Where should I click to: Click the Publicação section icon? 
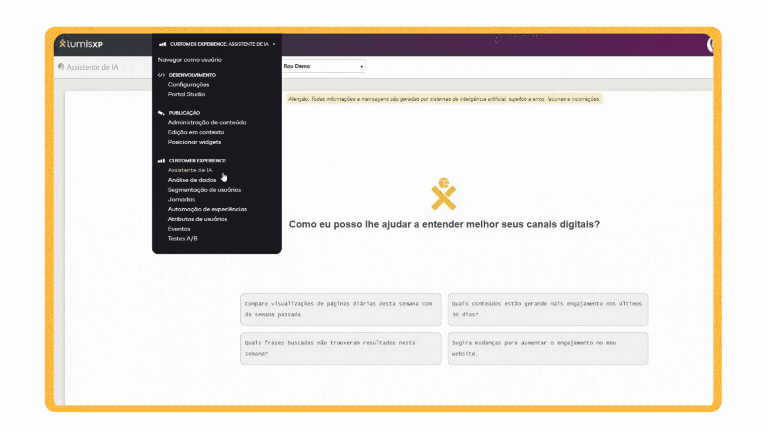click(161, 113)
